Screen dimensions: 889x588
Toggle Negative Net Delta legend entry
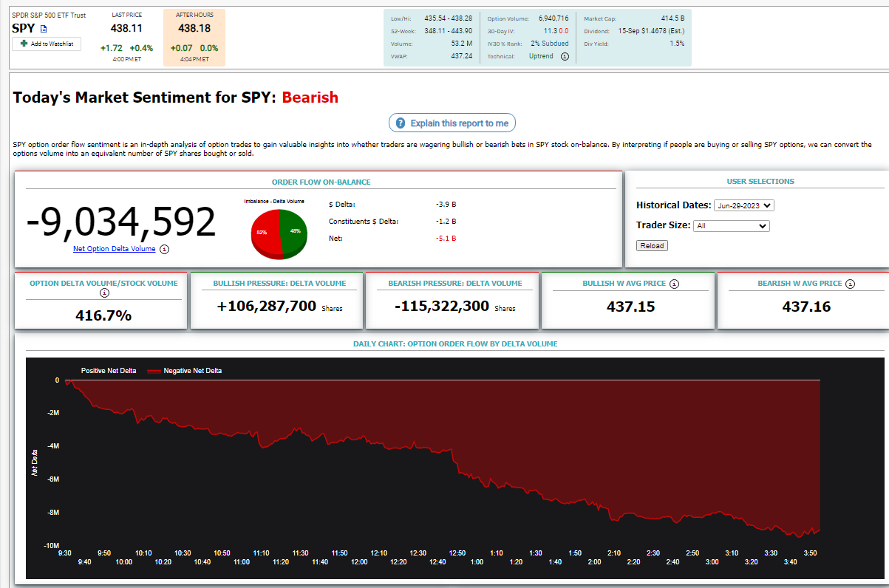pos(184,371)
